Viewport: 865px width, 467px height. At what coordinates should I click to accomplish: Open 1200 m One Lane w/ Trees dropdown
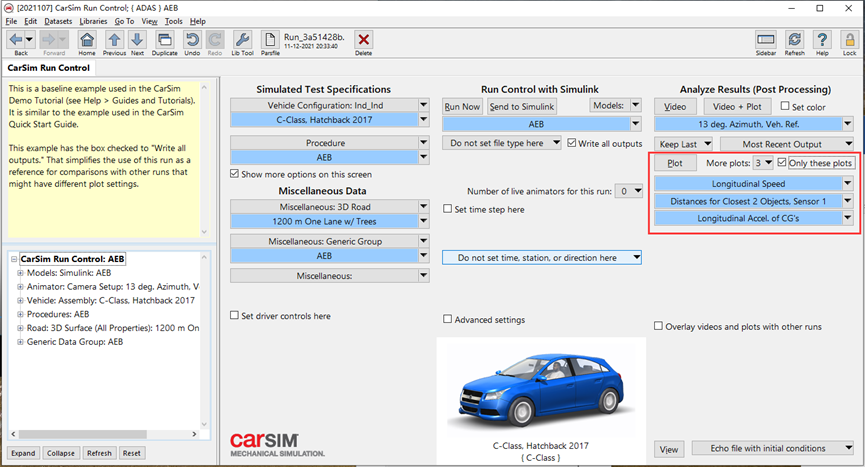[424, 221]
